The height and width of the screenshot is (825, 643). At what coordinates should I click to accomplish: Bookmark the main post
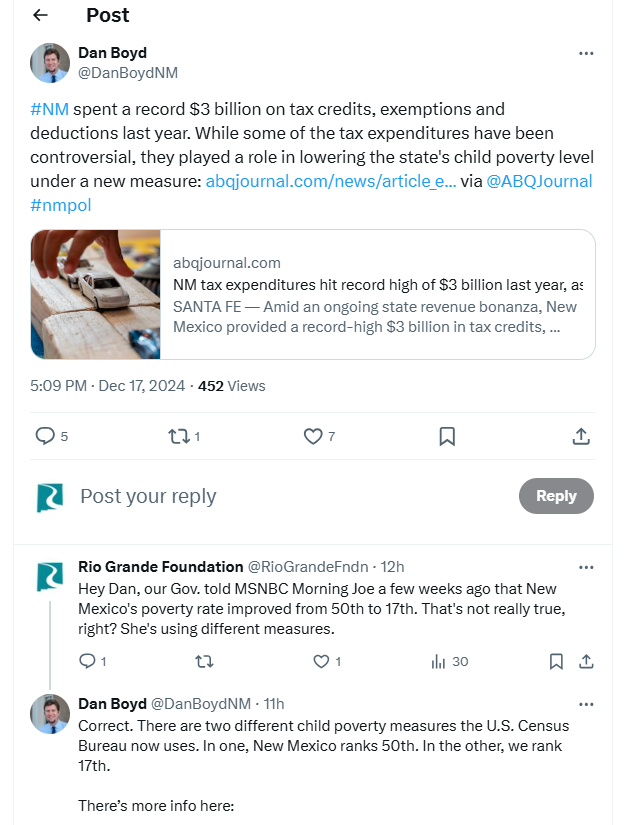[x=447, y=436]
